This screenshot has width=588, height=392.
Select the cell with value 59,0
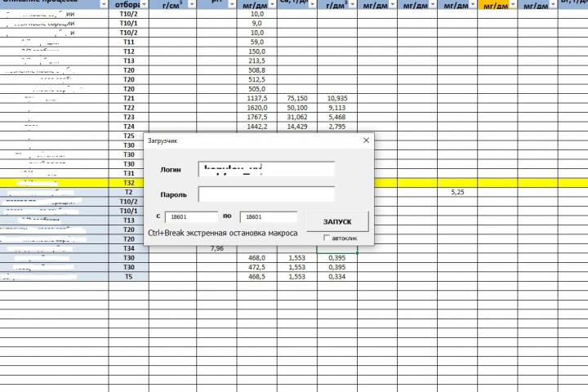coord(257,42)
